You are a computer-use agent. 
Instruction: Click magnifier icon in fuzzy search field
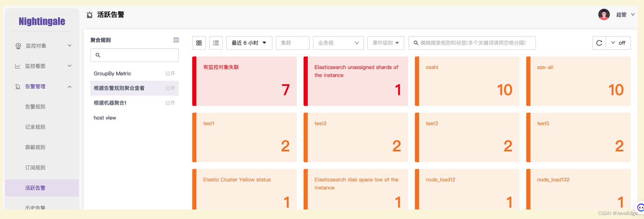click(x=416, y=43)
